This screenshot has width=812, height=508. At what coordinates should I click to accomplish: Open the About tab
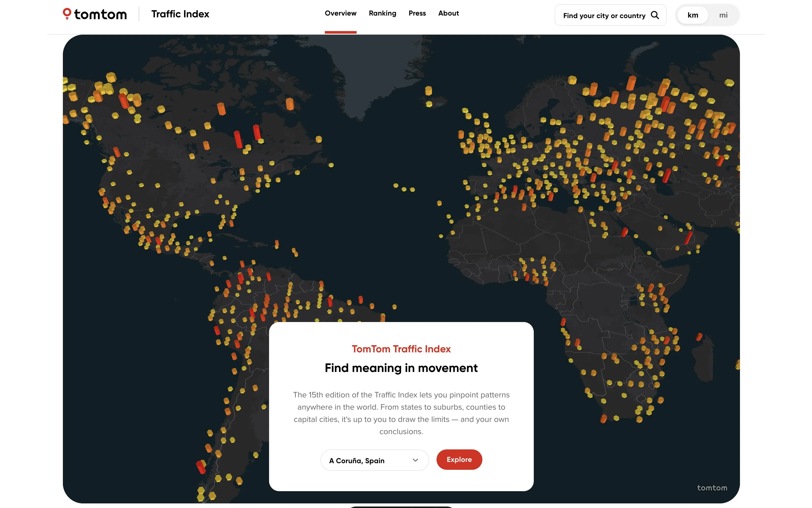click(448, 14)
